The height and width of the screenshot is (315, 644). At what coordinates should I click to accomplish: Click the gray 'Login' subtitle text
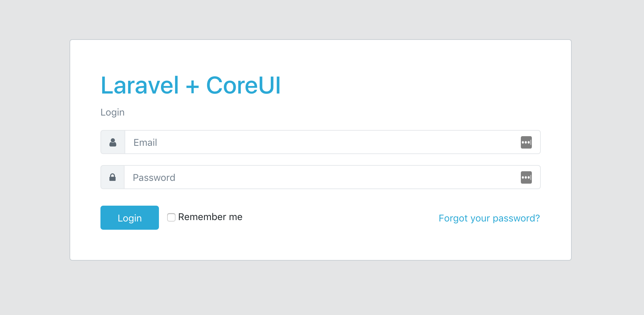(112, 112)
